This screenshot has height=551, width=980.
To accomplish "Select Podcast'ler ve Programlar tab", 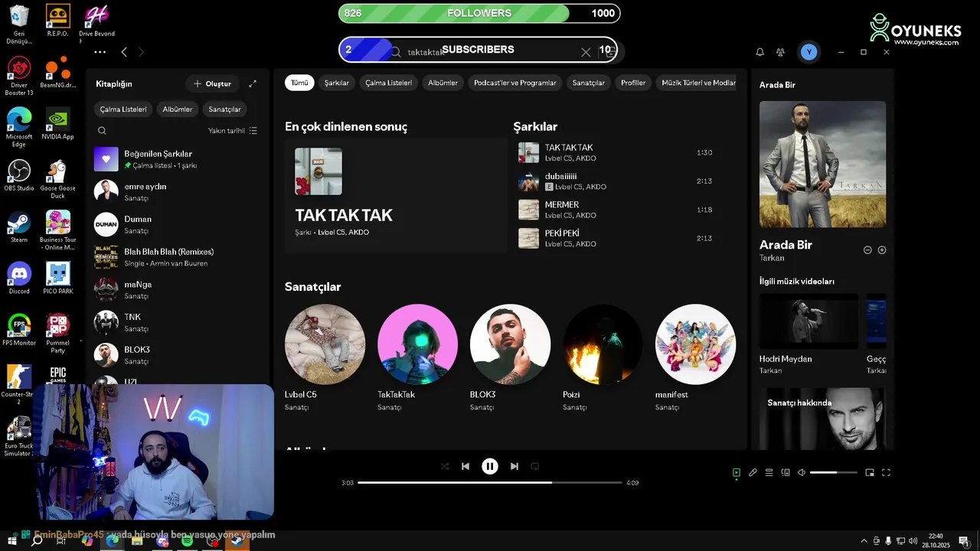I will click(x=515, y=83).
